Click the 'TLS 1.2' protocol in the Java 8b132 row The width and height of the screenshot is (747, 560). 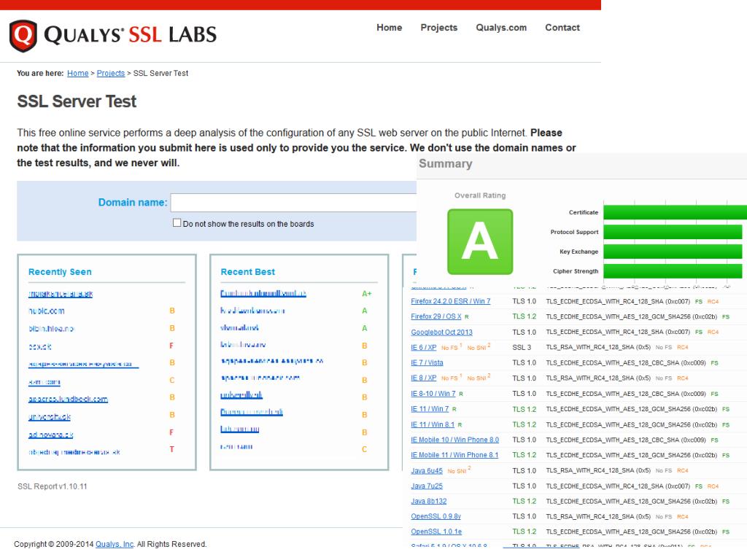click(x=524, y=502)
